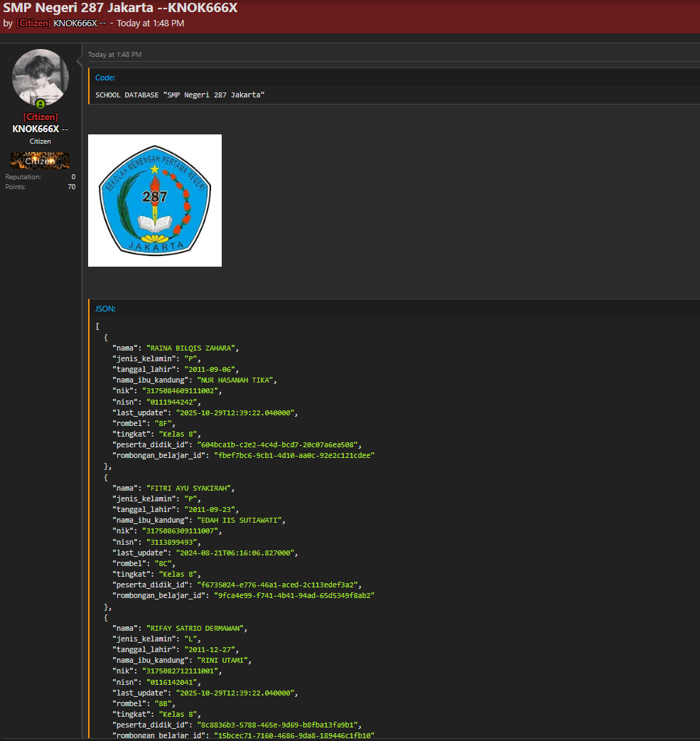The height and width of the screenshot is (741, 700).
Task: Select the Reputation: label in user sidebar
Action: point(23,177)
